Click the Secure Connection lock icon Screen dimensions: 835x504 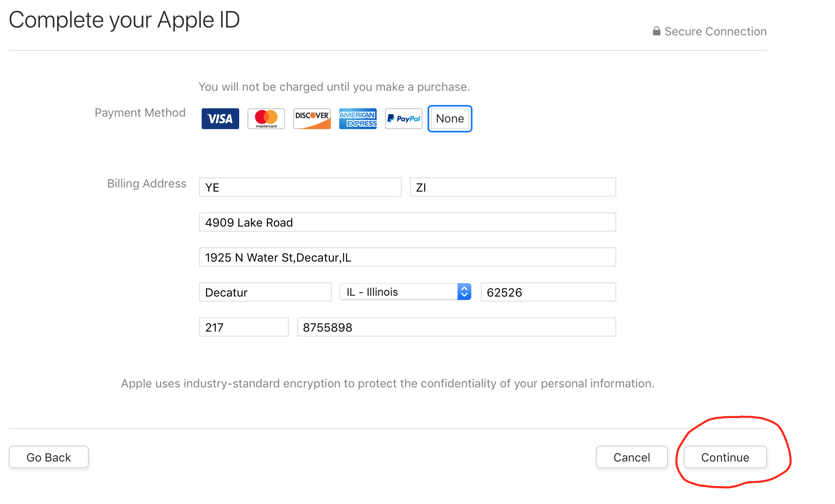point(656,31)
